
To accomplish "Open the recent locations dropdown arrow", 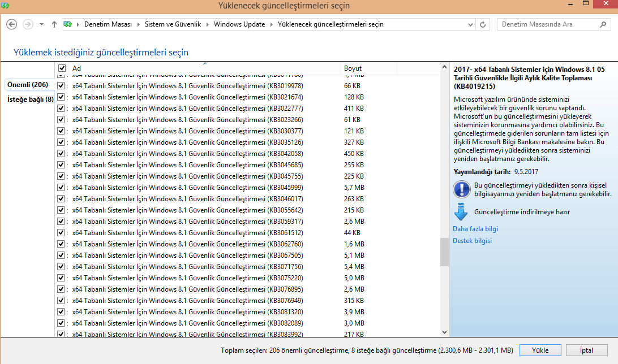I will point(41,24).
